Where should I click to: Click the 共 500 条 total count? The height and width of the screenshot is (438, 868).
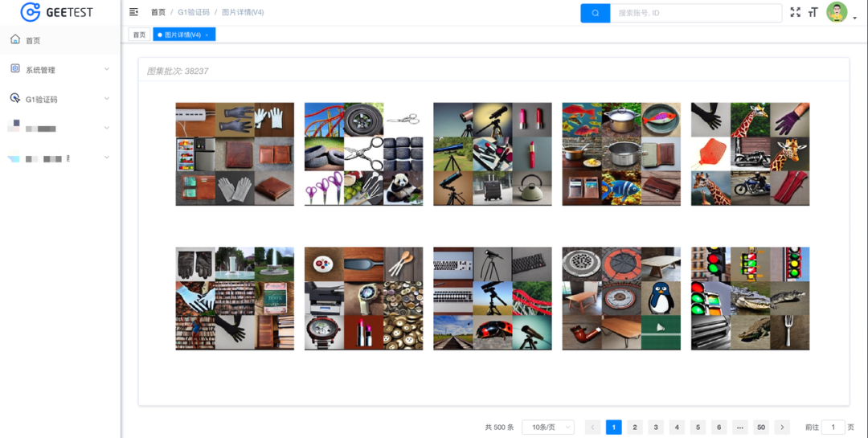(x=499, y=427)
